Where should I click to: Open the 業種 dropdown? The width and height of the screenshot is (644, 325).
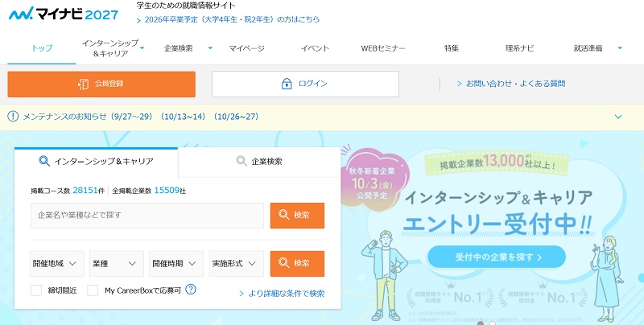click(117, 263)
